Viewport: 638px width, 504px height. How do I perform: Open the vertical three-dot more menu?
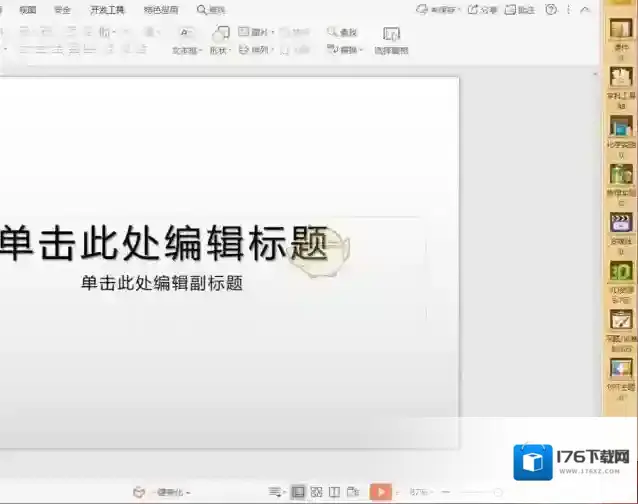coord(568,10)
